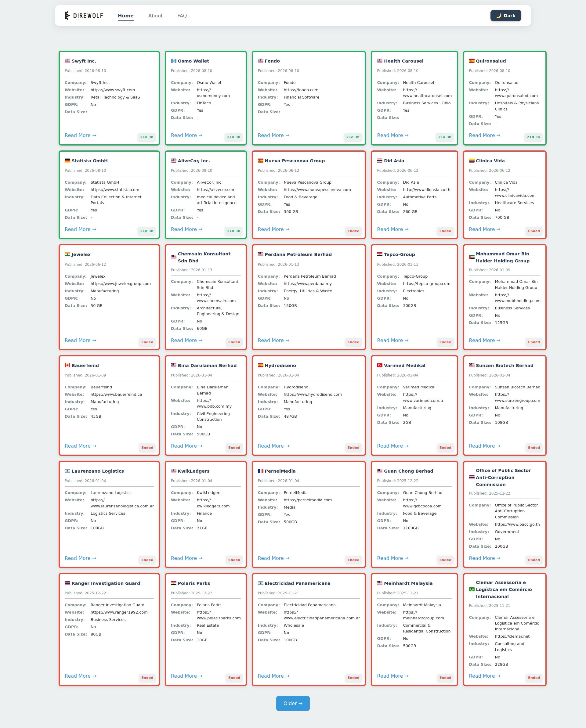Screen dimensions: 586x728
Task: Click flag icon beside Health Carousel
Action: [x=380, y=61]
